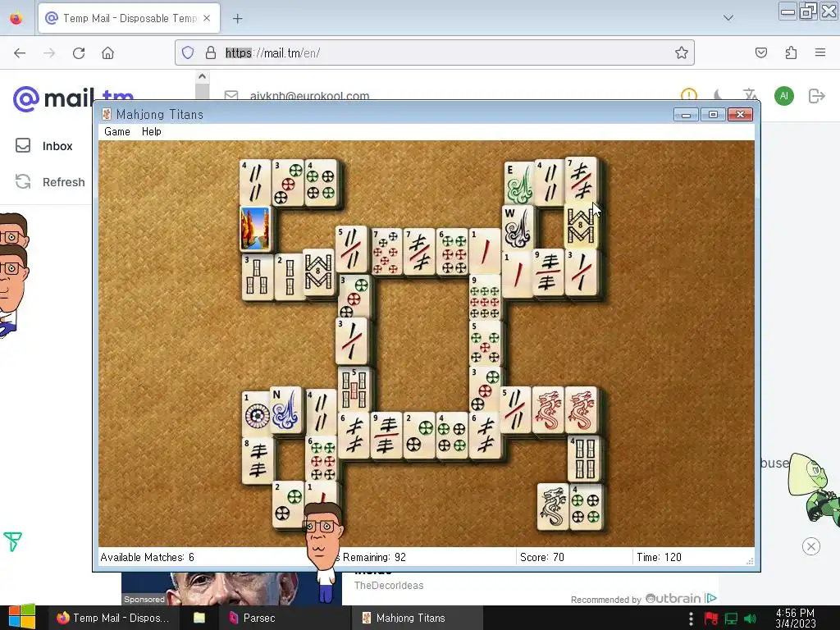Select the 1 bamboo tile in top middle row

point(485,252)
